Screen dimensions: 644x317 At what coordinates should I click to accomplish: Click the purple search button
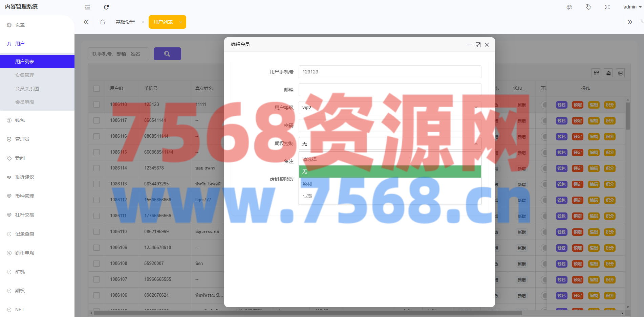167,54
